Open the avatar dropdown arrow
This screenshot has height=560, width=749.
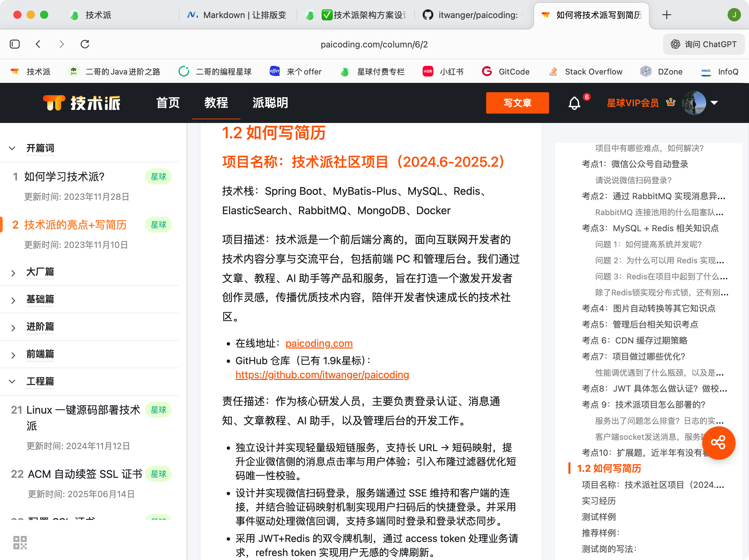tap(714, 103)
